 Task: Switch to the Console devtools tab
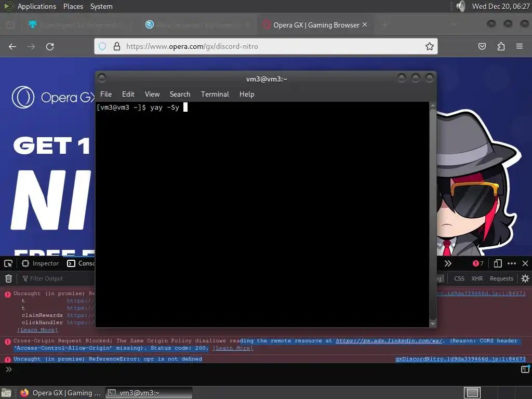click(81, 263)
